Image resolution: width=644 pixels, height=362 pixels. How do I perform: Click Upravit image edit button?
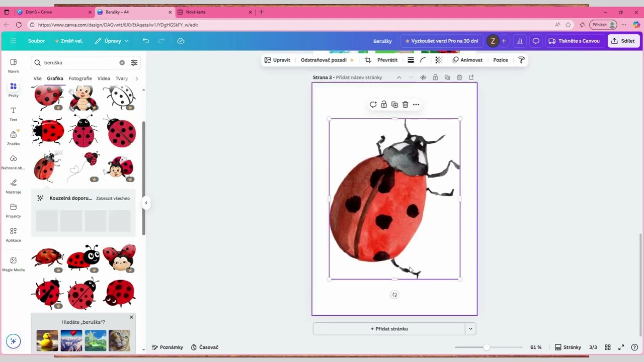click(x=277, y=60)
